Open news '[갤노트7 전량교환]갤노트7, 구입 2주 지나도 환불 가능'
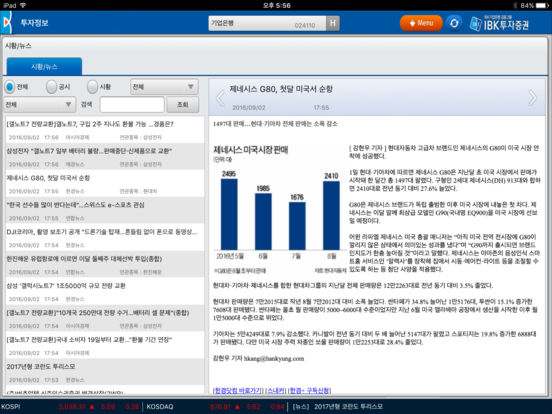 tap(105, 130)
